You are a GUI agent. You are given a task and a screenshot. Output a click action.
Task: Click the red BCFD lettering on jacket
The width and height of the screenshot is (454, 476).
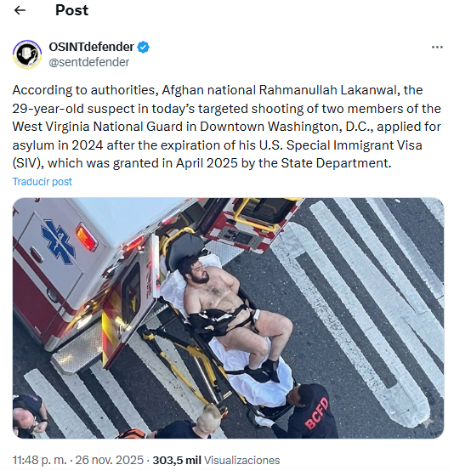[x=317, y=413]
